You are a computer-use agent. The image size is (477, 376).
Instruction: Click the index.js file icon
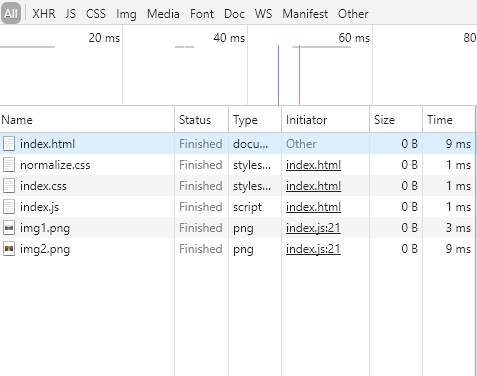9,207
